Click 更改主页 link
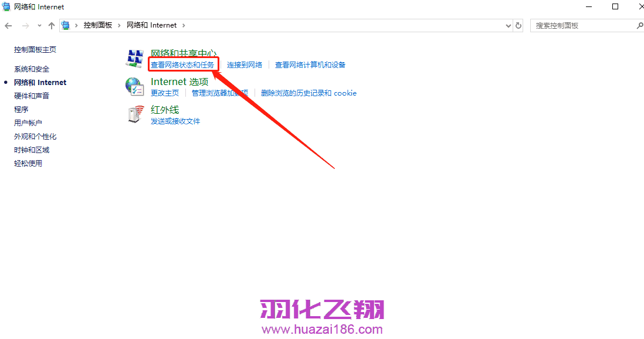The height and width of the screenshot is (339, 644). point(165,93)
